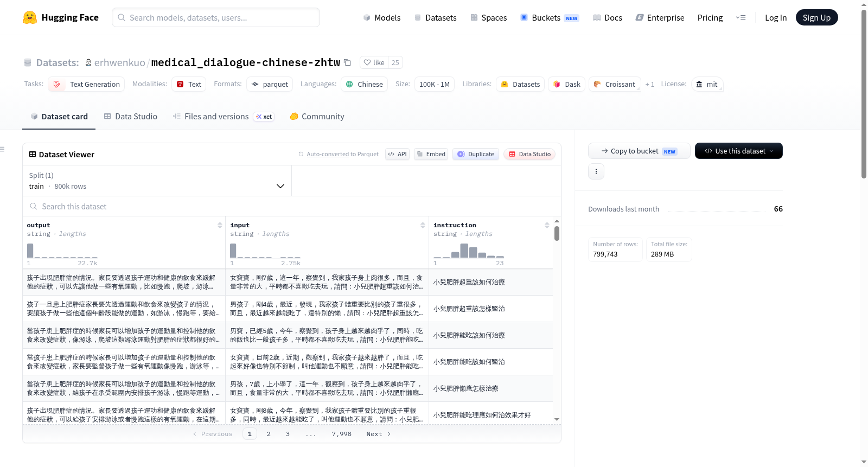Show the +1 additional libraries
This screenshot has height=467, width=868.
pyautogui.click(x=649, y=84)
